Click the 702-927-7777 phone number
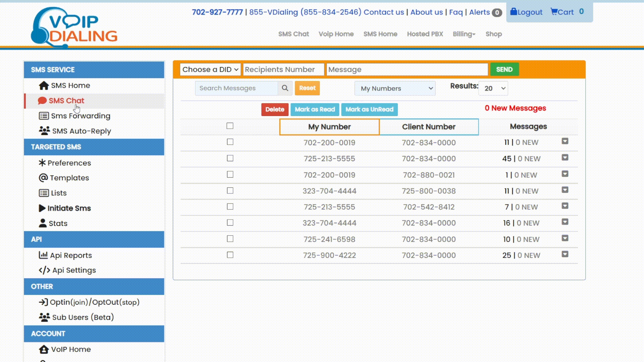The image size is (644, 362). point(217,12)
